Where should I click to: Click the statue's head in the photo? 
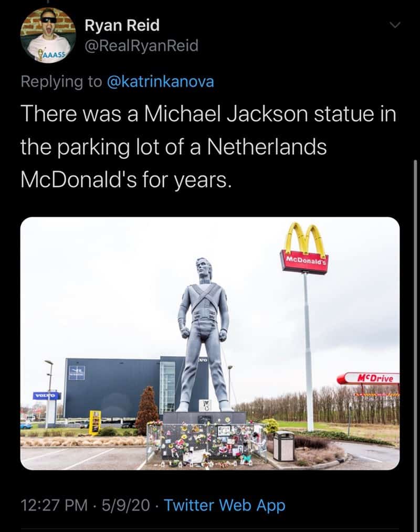click(x=204, y=269)
